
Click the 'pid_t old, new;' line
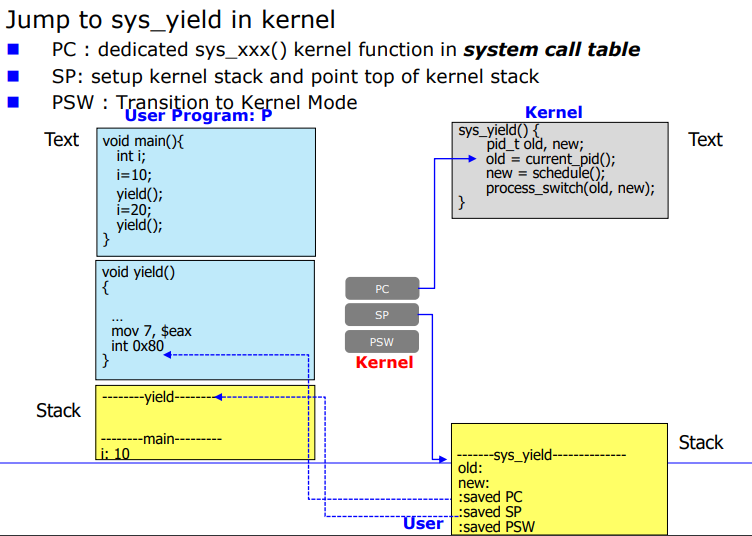pos(535,144)
